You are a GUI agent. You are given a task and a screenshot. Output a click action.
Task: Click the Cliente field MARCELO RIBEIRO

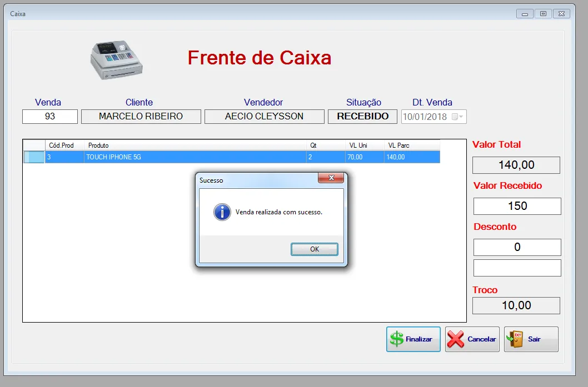coord(141,117)
